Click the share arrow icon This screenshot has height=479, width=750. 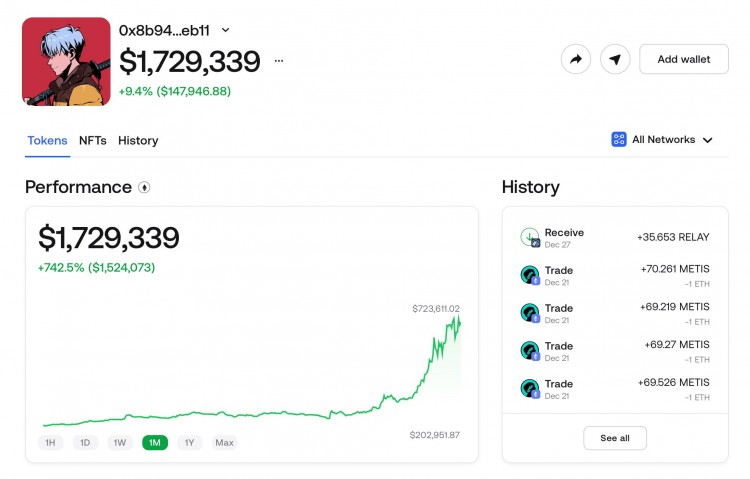click(x=575, y=59)
